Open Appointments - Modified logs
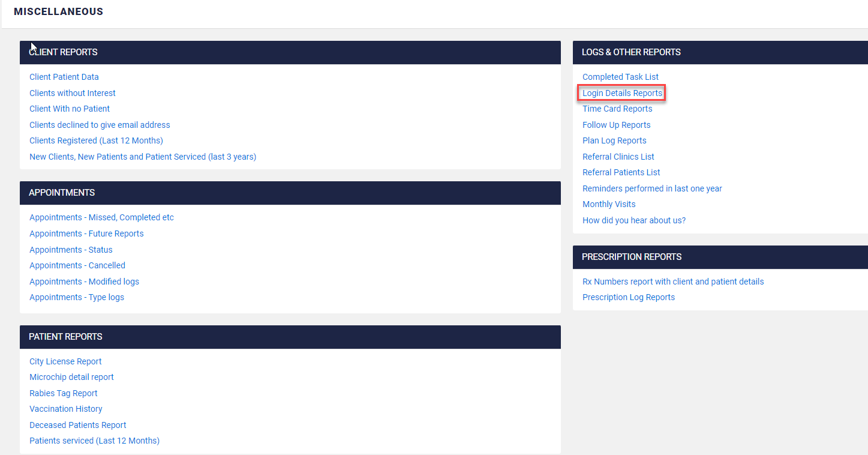Viewport: 868px width, 455px height. (x=84, y=282)
